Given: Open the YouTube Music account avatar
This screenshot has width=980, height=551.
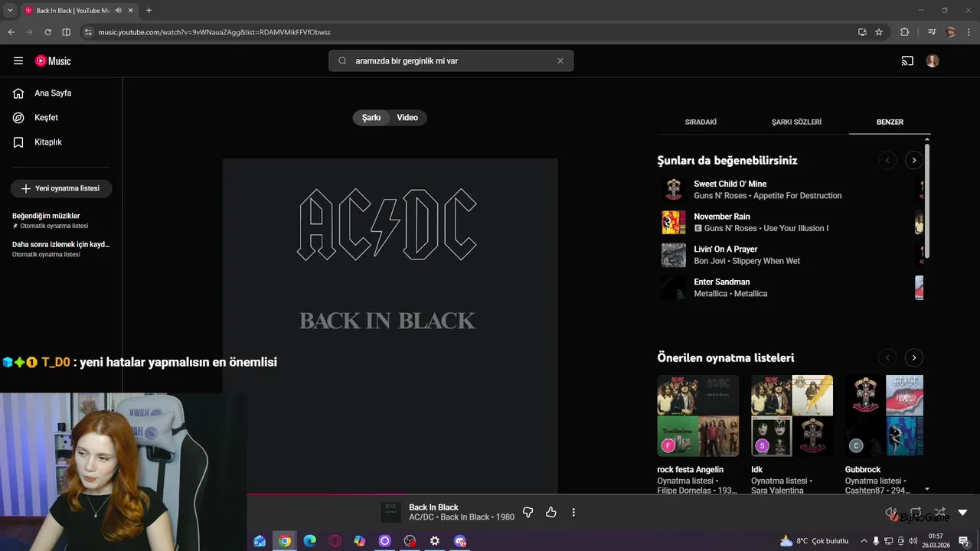Looking at the screenshot, I should (x=933, y=60).
